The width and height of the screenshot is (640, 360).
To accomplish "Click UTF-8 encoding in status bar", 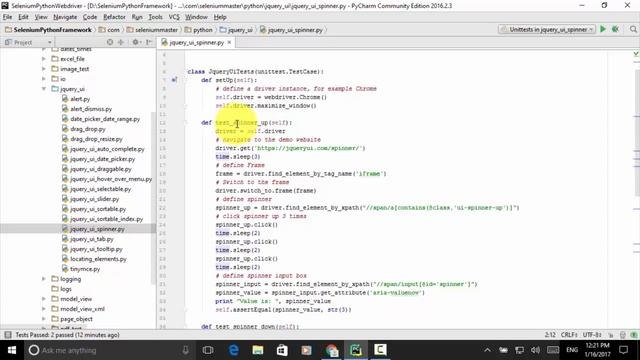I will (x=592, y=335).
